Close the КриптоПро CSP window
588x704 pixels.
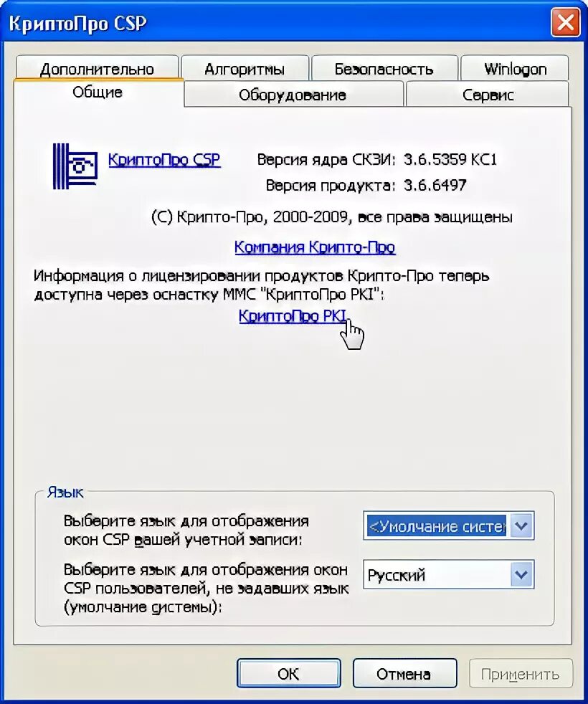tap(565, 24)
